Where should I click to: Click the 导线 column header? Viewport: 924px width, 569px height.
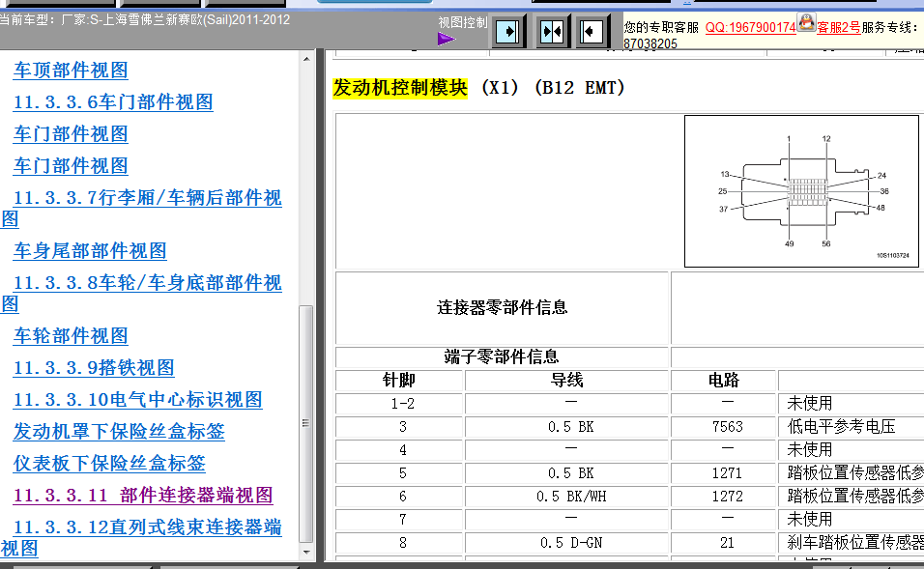(x=567, y=381)
